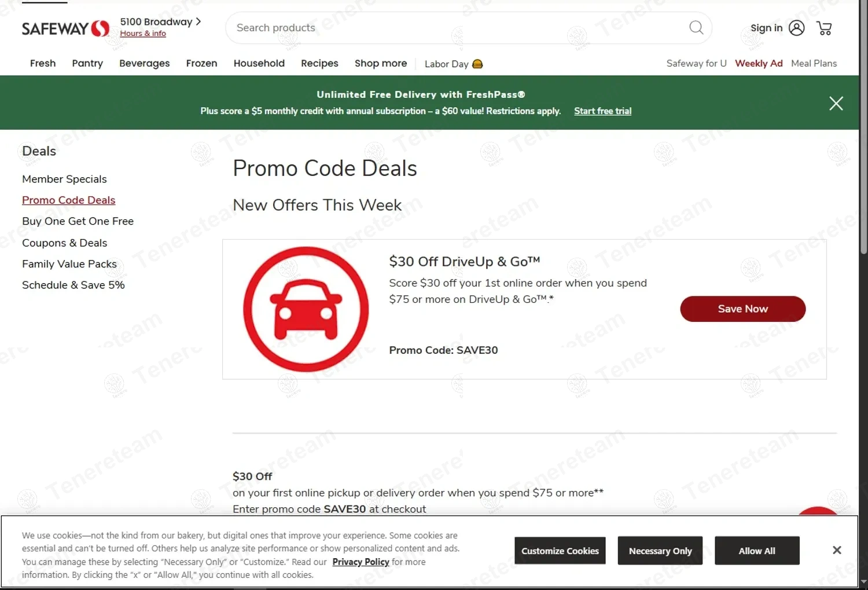868x590 pixels.
Task: Click the Save Now button
Action: pos(742,309)
